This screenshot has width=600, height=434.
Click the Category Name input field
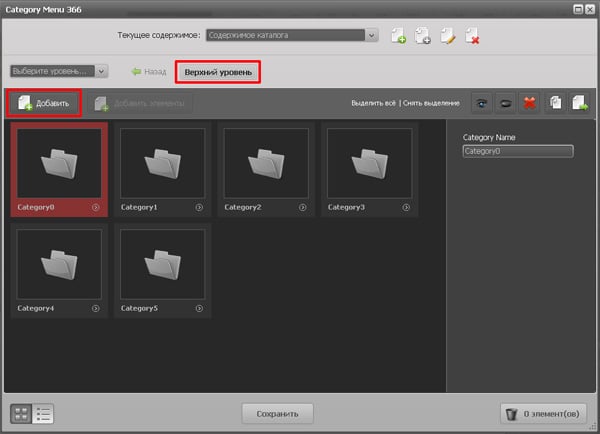517,152
